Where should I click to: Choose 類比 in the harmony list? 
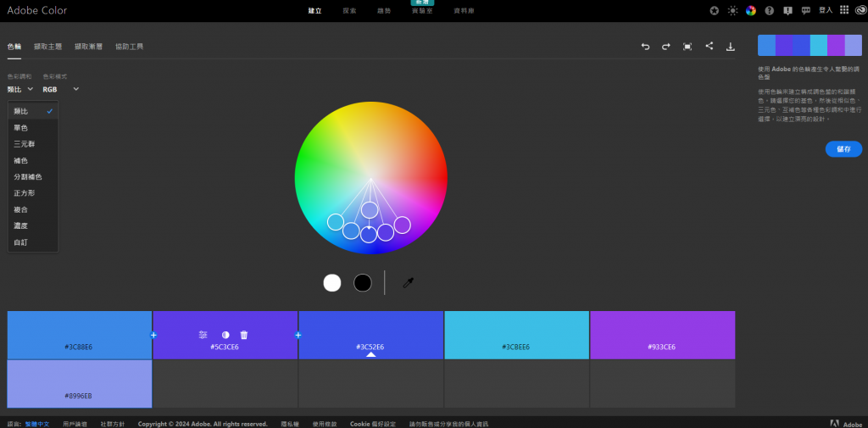33,111
